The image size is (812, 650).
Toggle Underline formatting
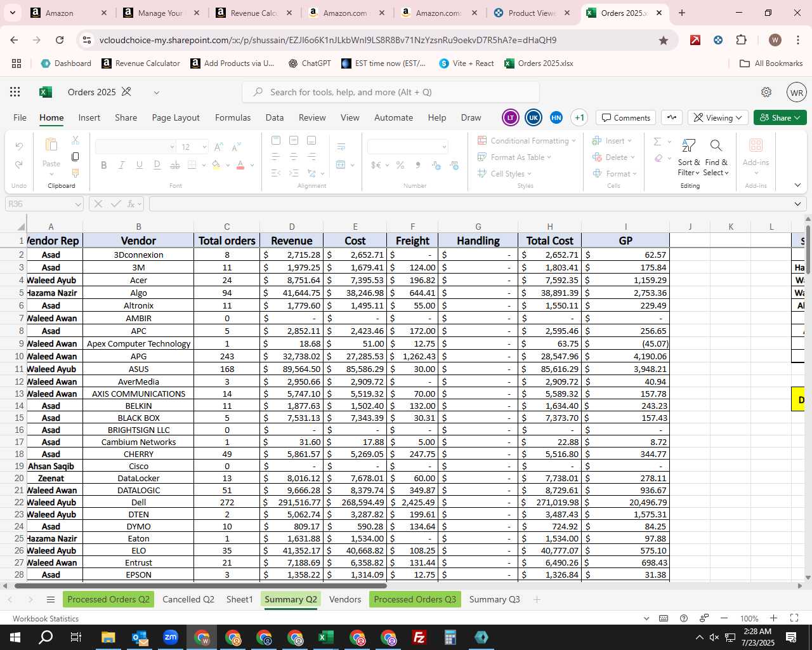[139, 165]
